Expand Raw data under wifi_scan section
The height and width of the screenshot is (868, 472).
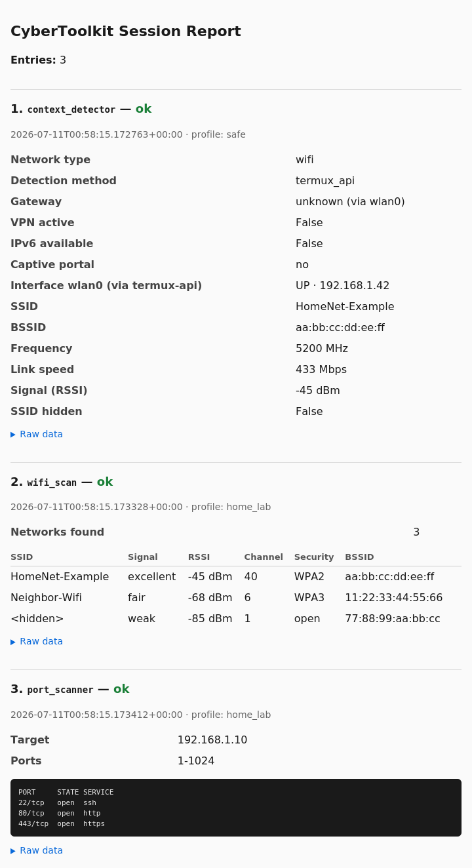[x=37, y=641]
